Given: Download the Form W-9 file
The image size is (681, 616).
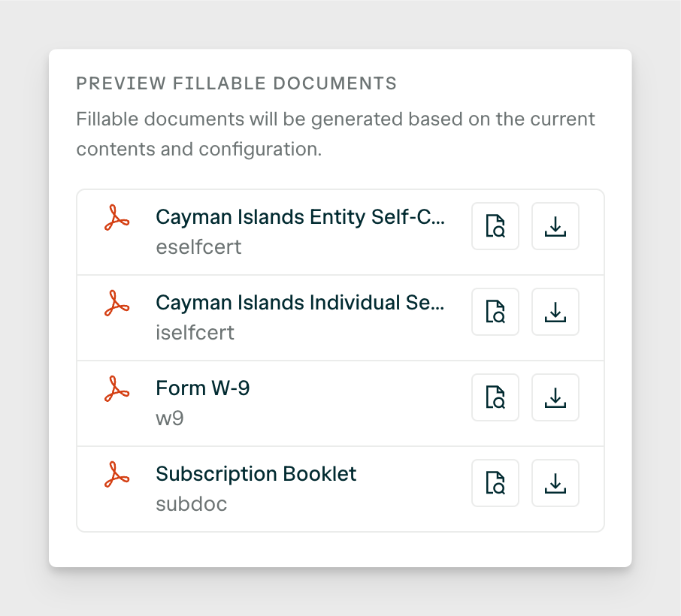Looking at the screenshot, I should (555, 397).
